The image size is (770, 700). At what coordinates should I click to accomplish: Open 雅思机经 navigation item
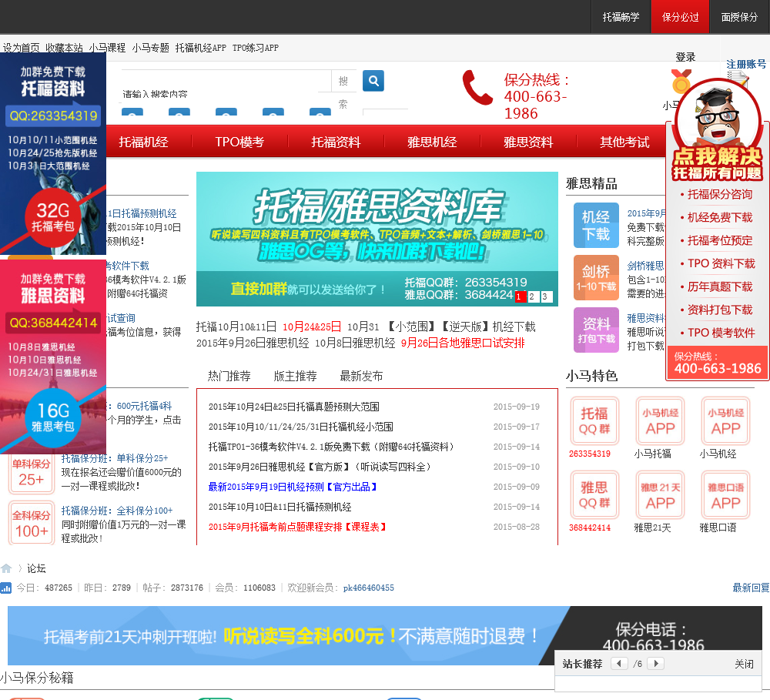tap(432, 142)
